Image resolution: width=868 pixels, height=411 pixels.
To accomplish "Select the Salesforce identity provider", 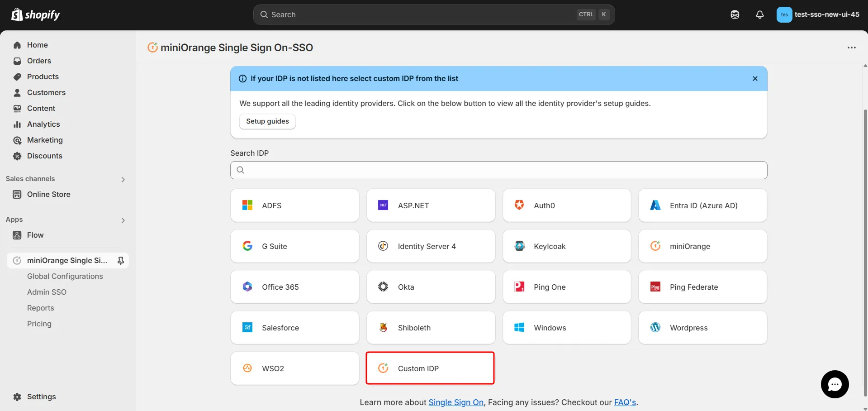I will 294,328.
